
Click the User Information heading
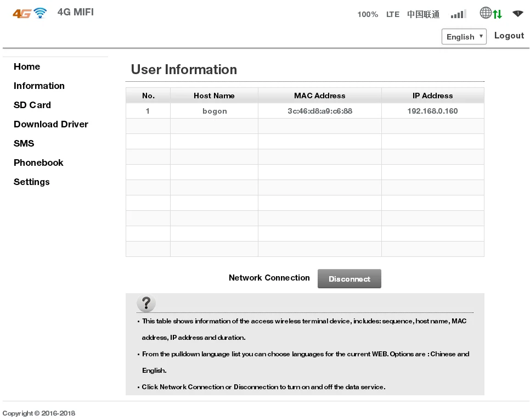pyautogui.click(x=184, y=70)
